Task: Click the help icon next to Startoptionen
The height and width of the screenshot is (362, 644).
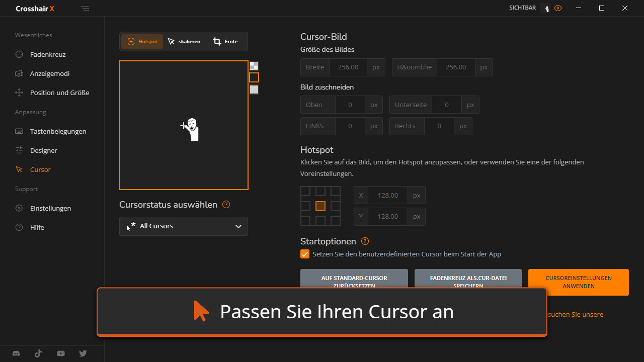Action: pyautogui.click(x=365, y=241)
